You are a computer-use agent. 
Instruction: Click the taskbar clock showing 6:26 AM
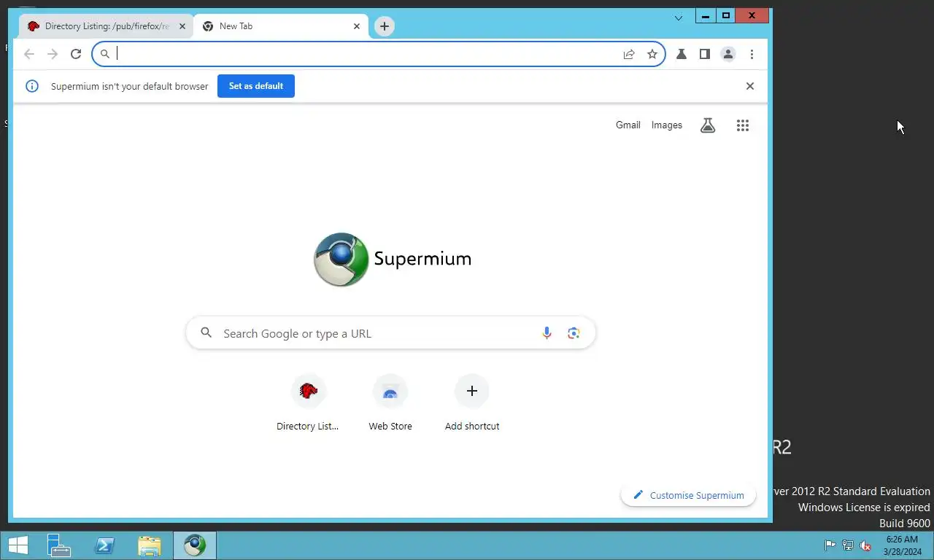pyautogui.click(x=902, y=545)
